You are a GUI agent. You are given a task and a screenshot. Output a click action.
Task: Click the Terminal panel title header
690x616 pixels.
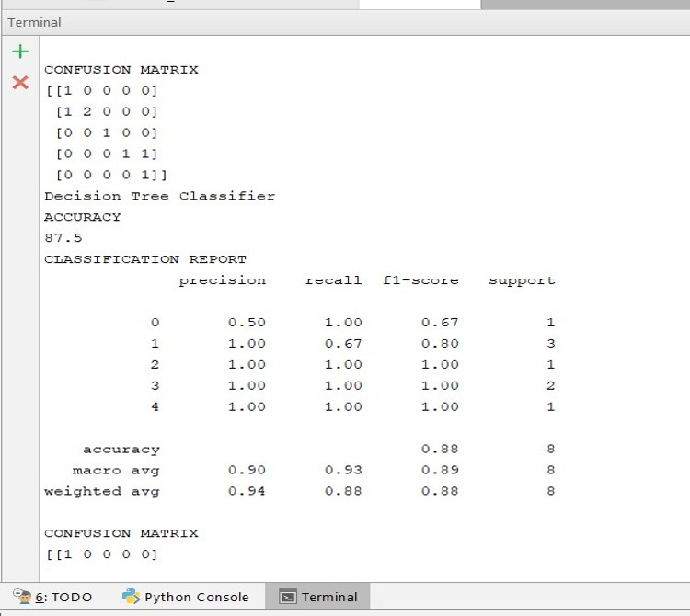[34, 22]
